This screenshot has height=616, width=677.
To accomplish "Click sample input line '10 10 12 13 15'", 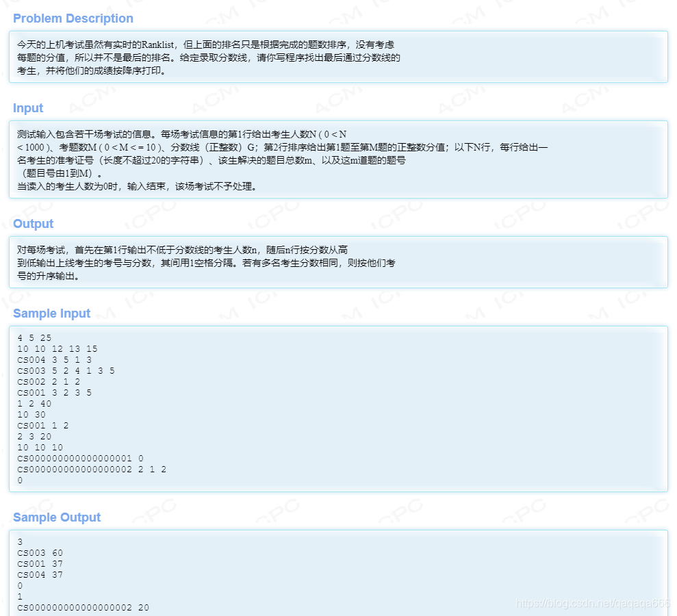I will (x=58, y=349).
